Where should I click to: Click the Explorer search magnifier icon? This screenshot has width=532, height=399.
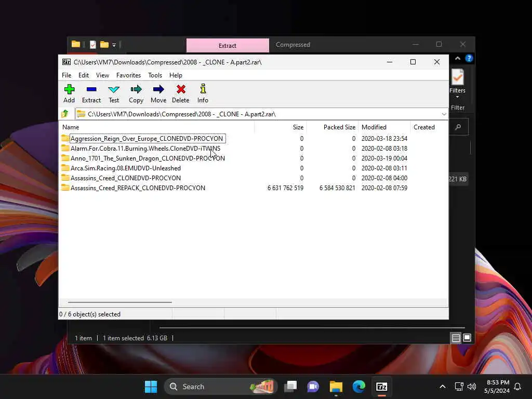(458, 127)
